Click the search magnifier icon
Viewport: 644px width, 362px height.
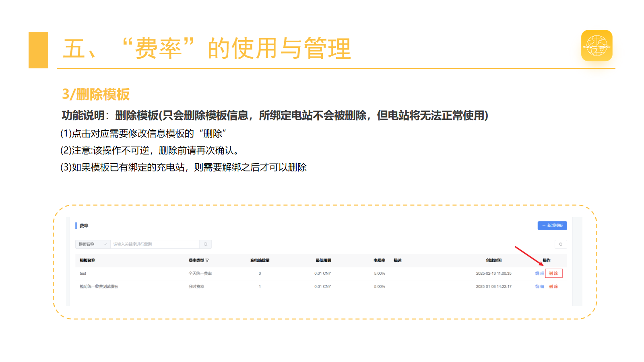coord(205,244)
